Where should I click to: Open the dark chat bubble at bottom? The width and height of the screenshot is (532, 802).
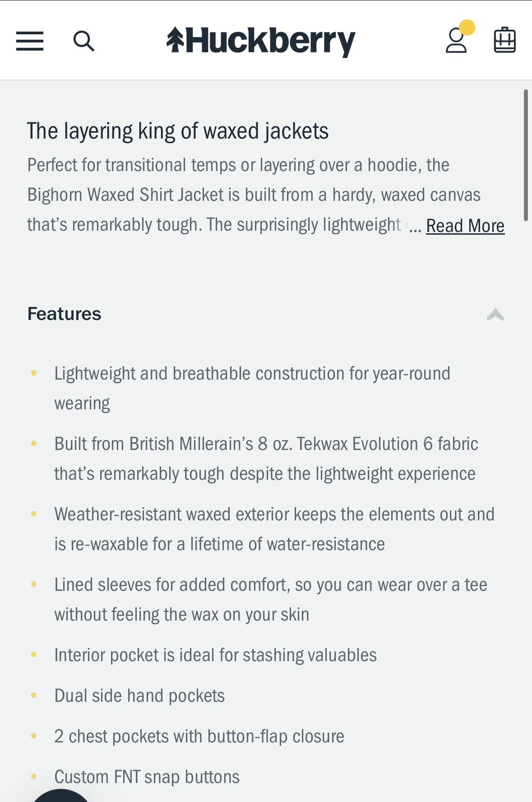61,796
